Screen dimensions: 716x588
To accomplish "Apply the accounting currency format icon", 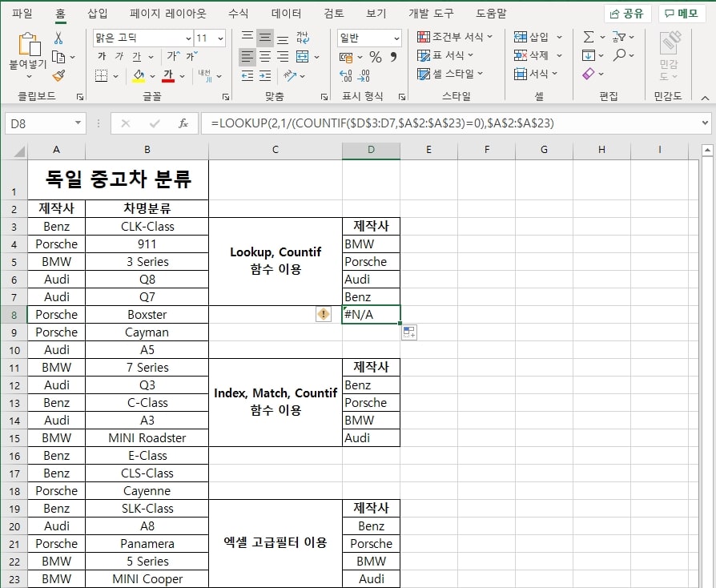I will pos(346,57).
